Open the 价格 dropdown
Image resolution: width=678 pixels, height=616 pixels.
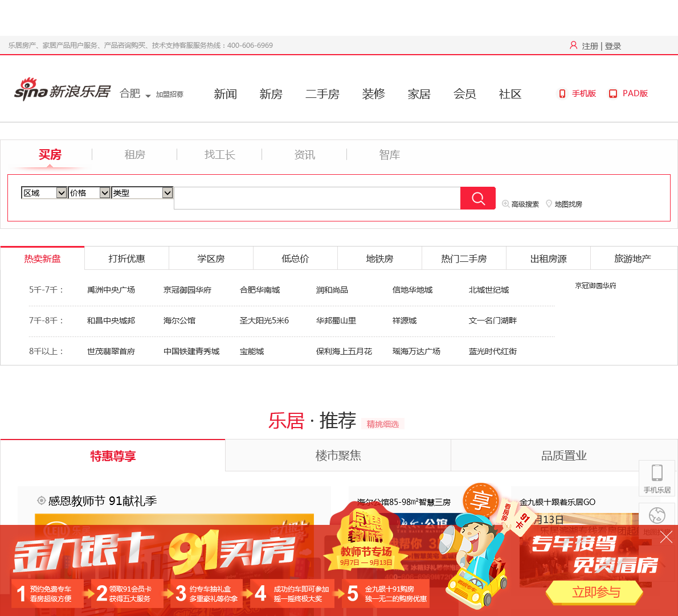point(89,192)
